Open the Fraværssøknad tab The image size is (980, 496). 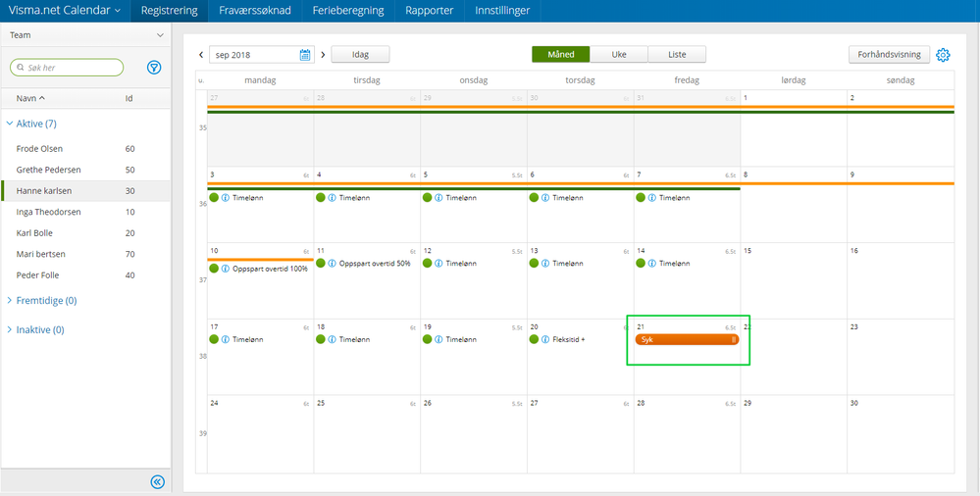pyautogui.click(x=255, y=11)
